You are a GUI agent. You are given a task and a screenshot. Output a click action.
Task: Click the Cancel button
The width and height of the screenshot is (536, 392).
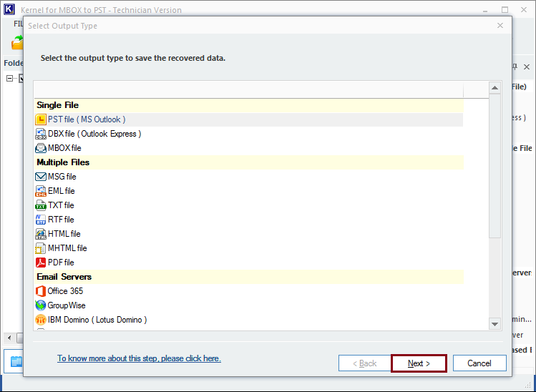click(479, 363)
